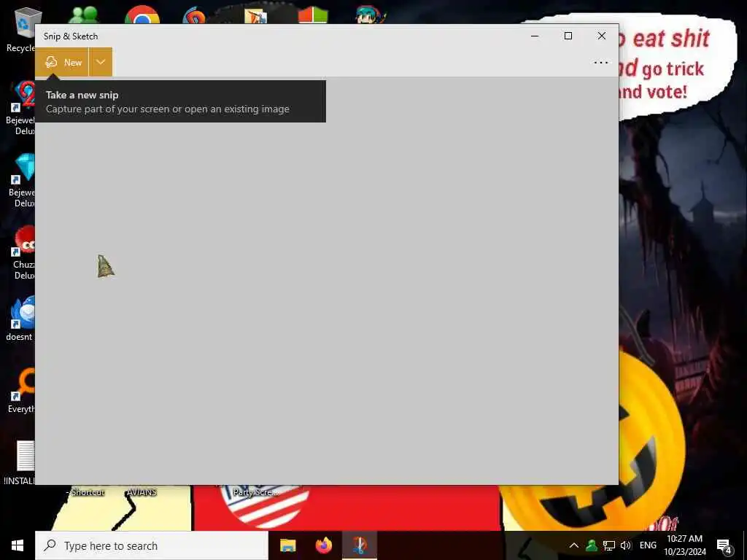
Task: Select the green Messenger people desktop icon
Action: [x=84, y=15]
